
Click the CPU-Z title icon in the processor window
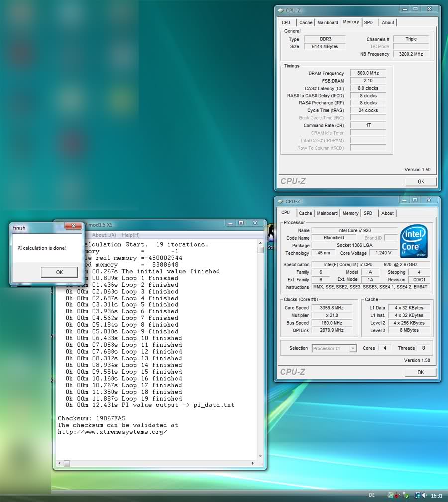coord(280,201)
